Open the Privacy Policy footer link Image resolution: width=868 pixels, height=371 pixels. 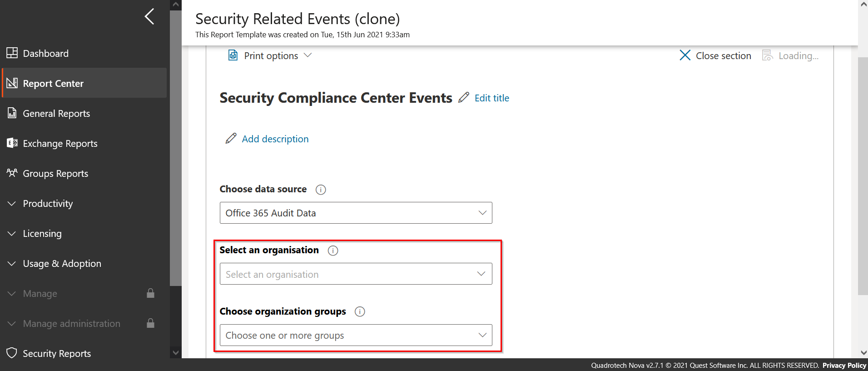click(x=844, y=366)
